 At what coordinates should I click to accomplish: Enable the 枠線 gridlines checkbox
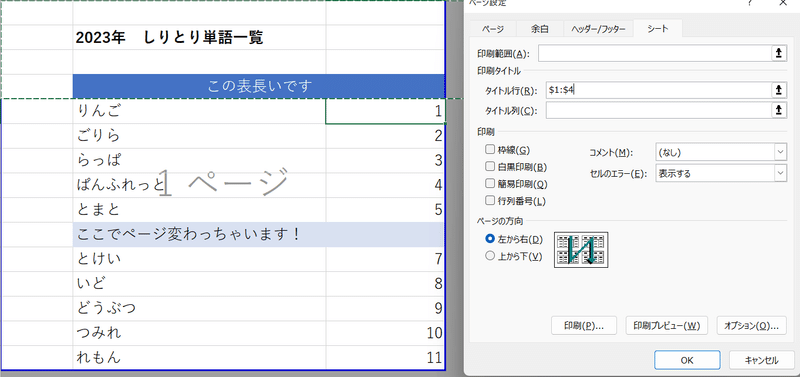(x=490, y=150)
